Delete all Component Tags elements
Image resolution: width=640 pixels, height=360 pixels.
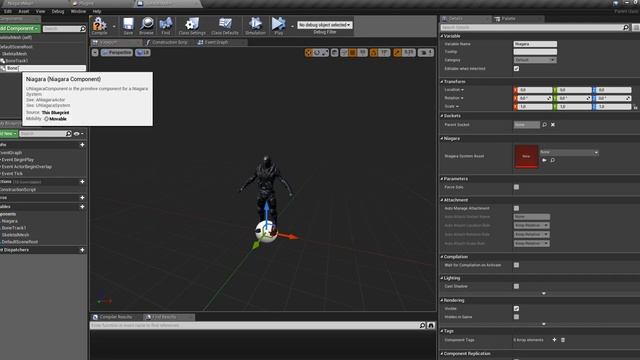pos(563,340)
